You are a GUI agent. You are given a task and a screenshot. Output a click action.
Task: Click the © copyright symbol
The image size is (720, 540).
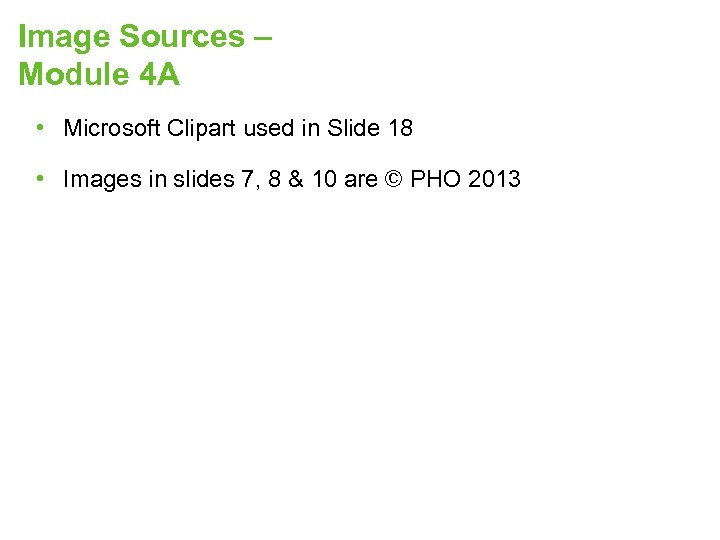[394, 180]
